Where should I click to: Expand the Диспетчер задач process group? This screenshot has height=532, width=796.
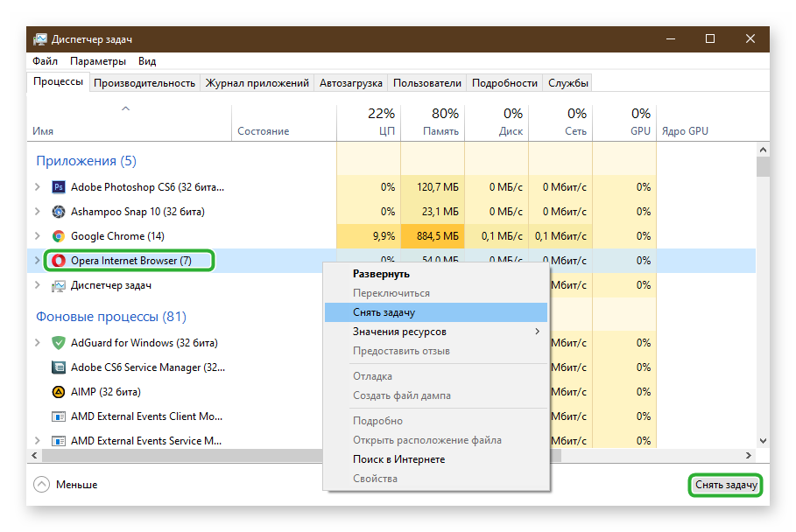click(37, 285)
